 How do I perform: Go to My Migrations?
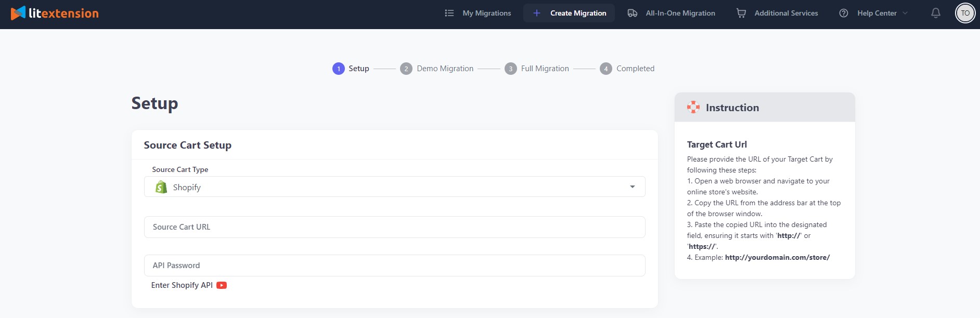click(486, 14)
